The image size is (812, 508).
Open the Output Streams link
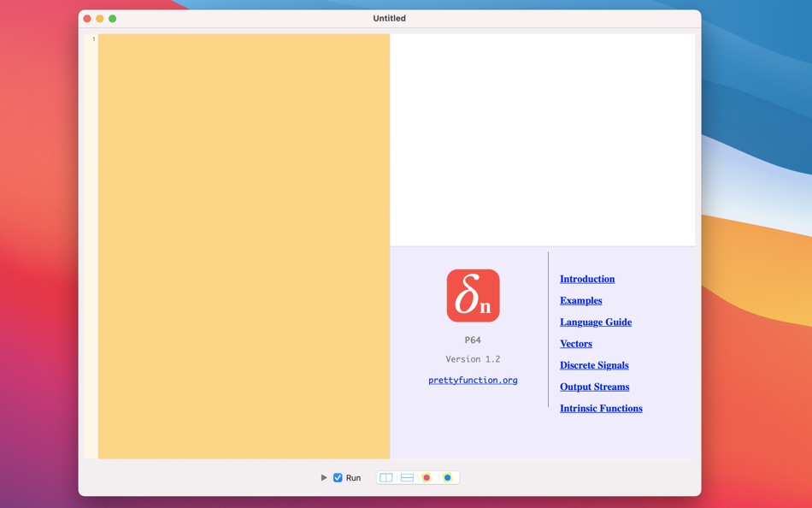click(x=595, y=387)
